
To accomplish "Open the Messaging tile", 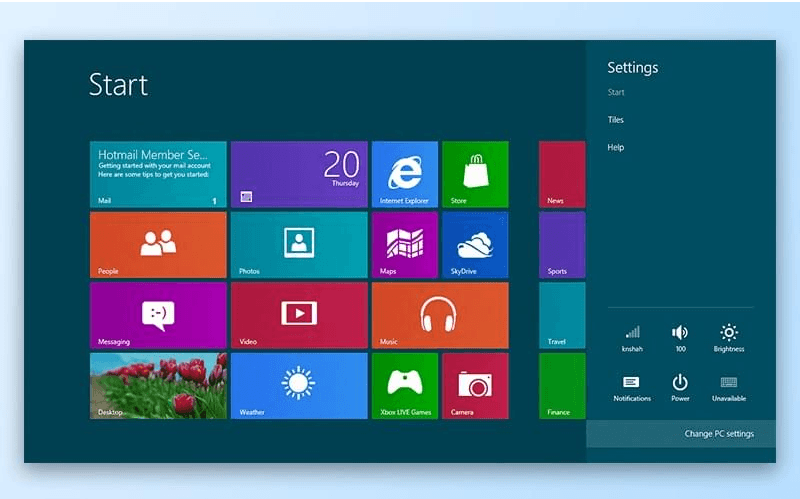I will (158, 315).
